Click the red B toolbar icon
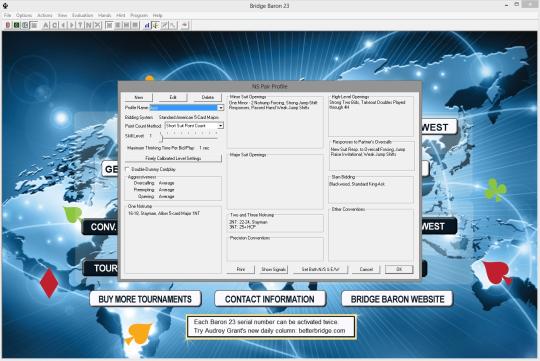This screenshot has height=361, width=540. 8,25
